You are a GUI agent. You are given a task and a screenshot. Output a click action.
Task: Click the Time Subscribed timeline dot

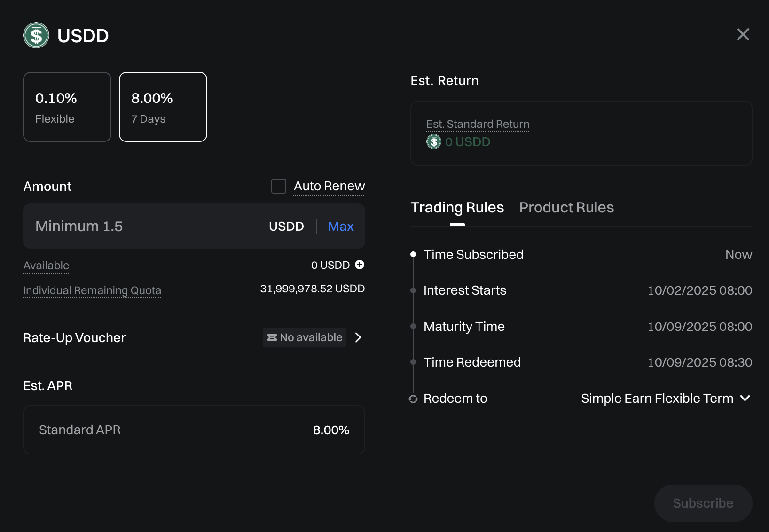413,254
